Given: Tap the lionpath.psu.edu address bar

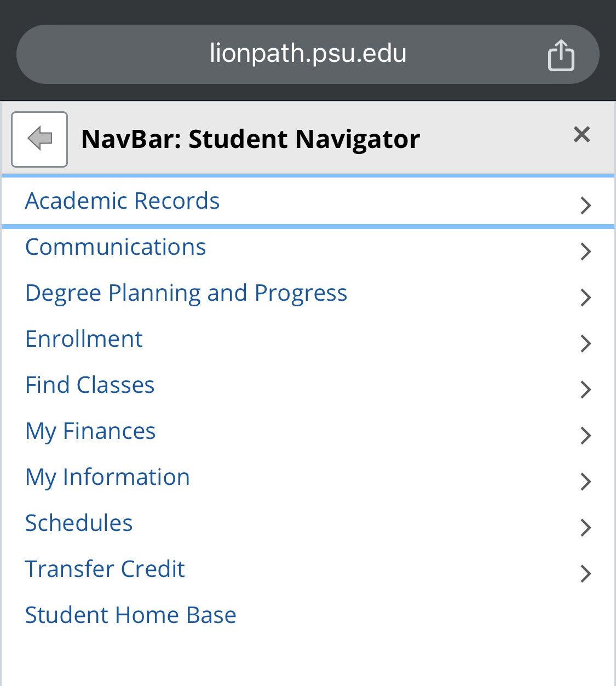Looking at the screenshot, I should [x=308, y=54].
